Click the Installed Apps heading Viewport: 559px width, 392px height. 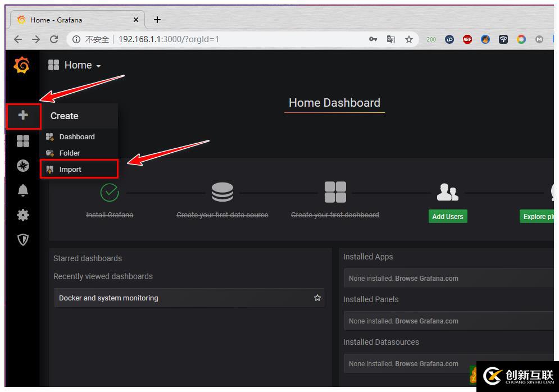point(368,257)
